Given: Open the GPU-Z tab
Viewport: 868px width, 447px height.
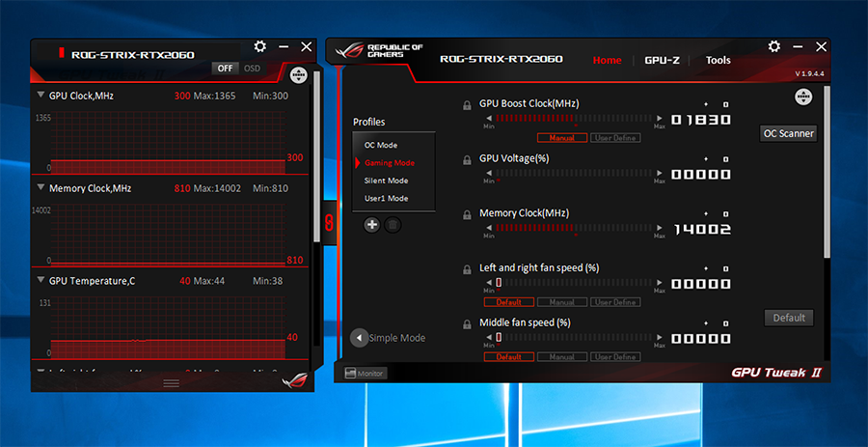Looking at the screenshot, I should (662, 61).
